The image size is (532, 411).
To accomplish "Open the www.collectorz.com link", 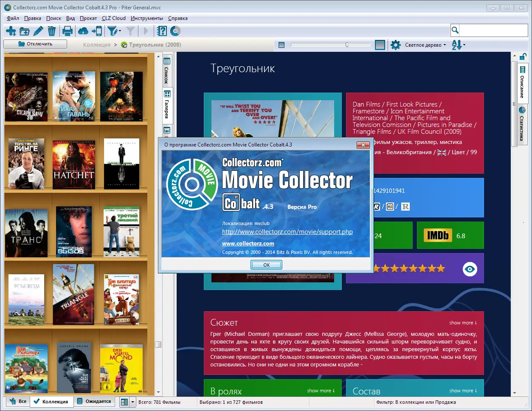I will click(x=248, y=243).
